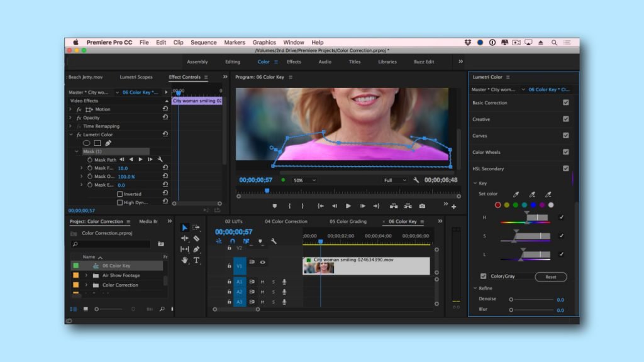Open the Sequence menu
644x362 pixels.
203,42
